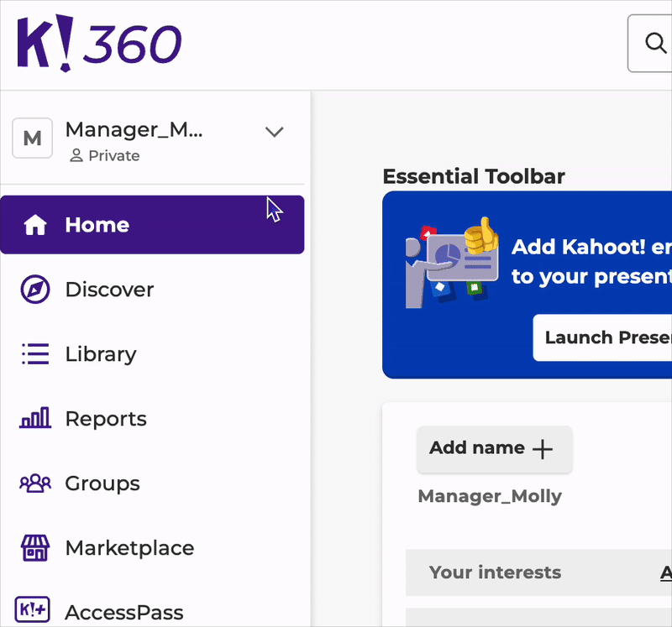Click the Essential Toolbar banner illustration
Image resolution: width=672 pixels, height=627 pixels.
tap(452, 264)
